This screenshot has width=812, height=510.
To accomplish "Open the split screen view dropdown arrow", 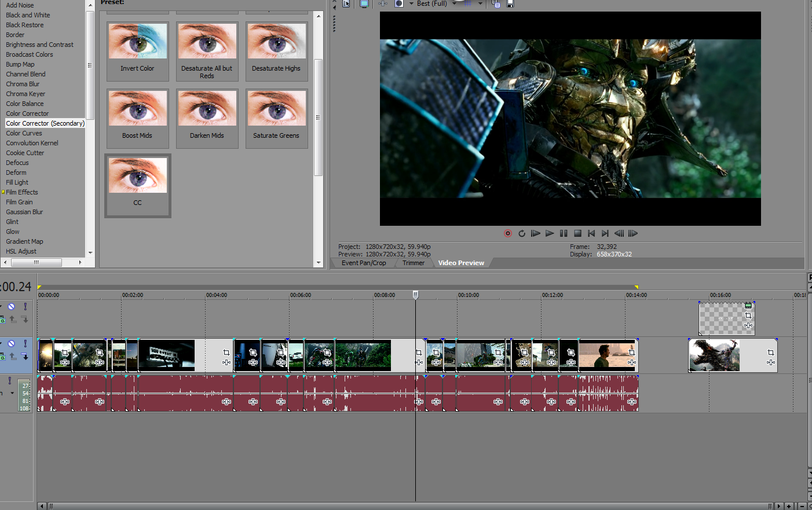I will point(411,3).
